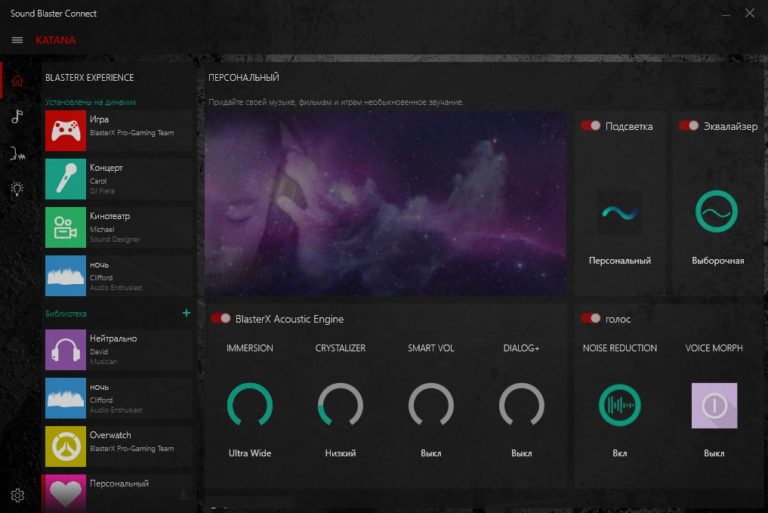Click the Ultra Wide value label
The height and width of the screenshot is (513, 768).
point(250,453)
